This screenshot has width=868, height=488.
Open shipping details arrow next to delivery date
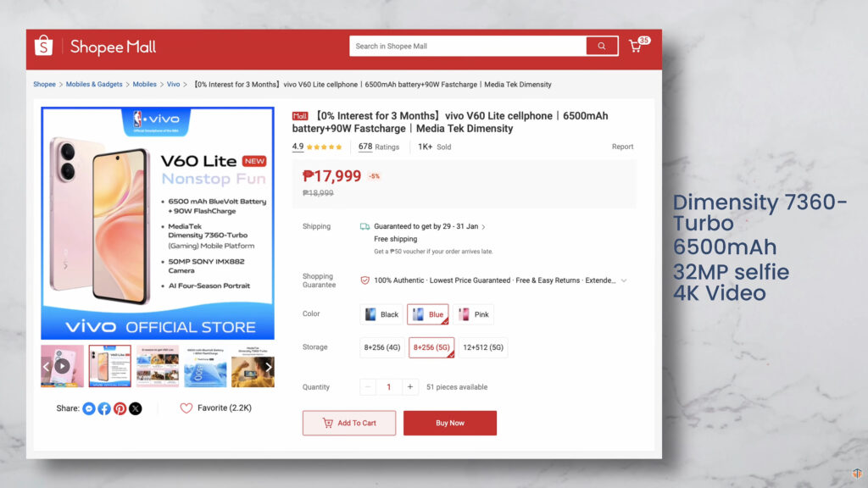tap(483, 227)
